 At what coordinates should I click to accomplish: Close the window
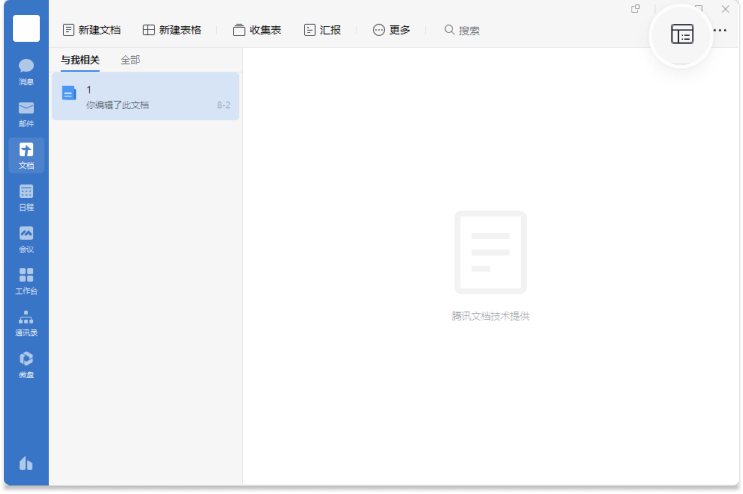(725, 9)
